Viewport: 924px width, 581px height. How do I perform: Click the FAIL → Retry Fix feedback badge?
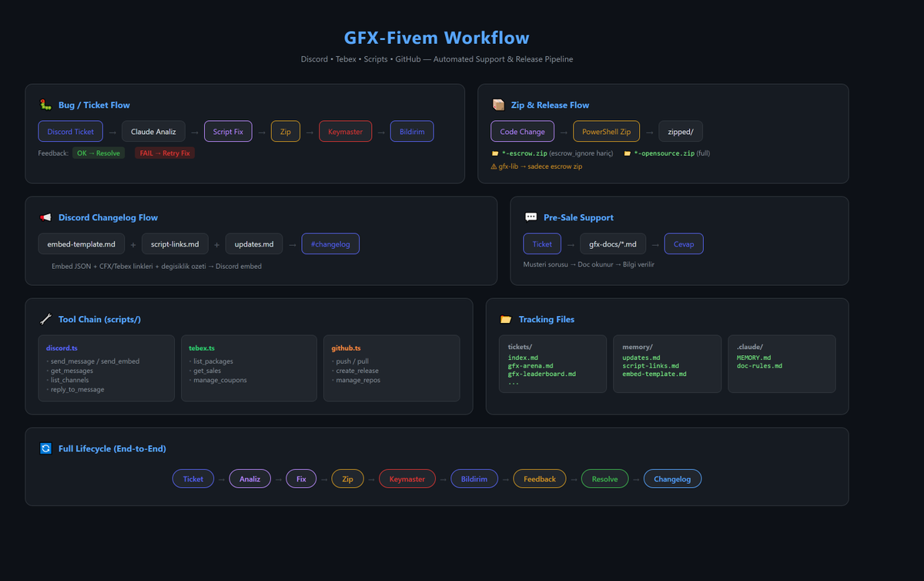[165, 153]
